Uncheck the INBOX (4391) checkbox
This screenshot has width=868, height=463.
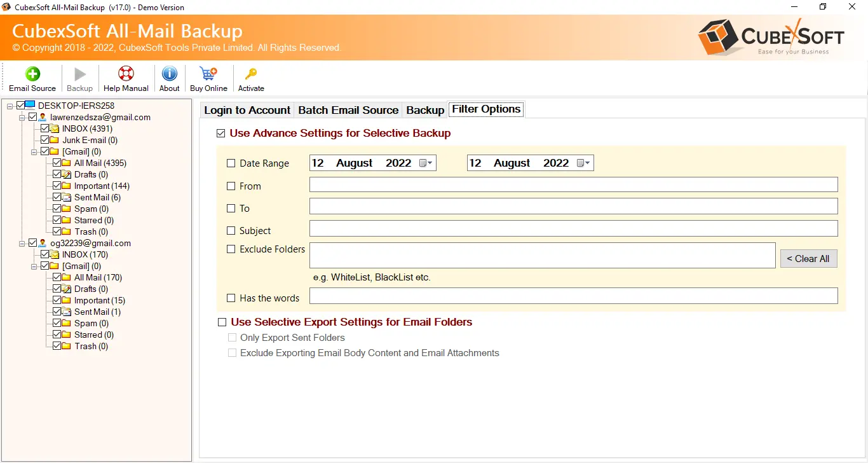coord(45,128)
